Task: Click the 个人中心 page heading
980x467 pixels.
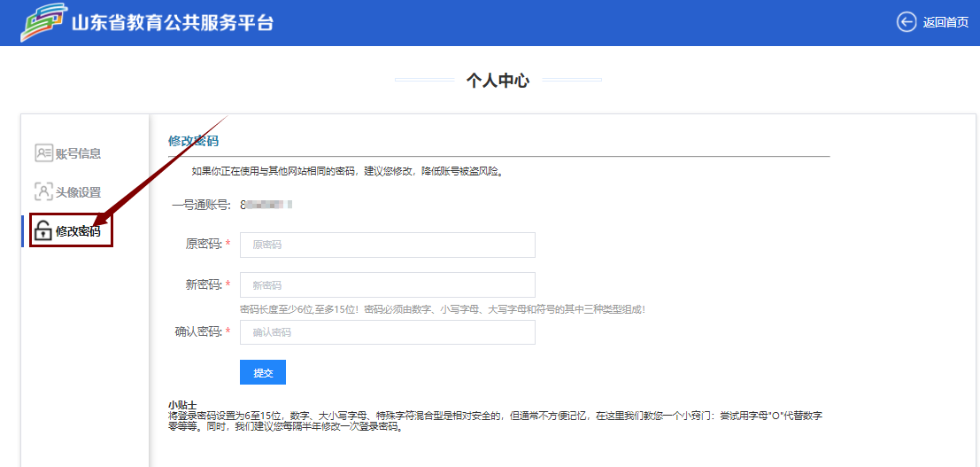Action: click(498, 80)
